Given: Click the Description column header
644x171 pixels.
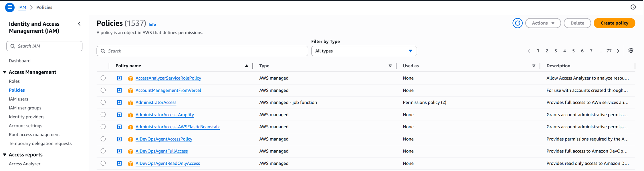Looking at the screenshot, I should coord(558,66).
